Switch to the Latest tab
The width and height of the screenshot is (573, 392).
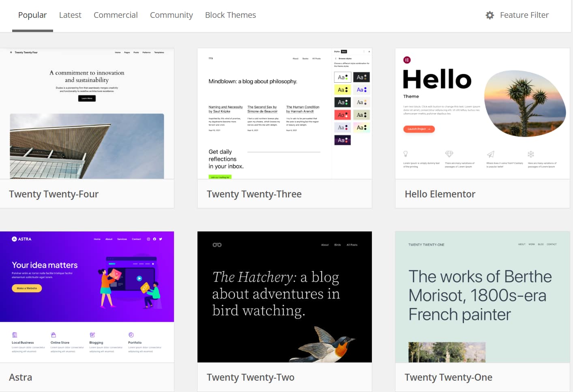(x=70, y=15)
